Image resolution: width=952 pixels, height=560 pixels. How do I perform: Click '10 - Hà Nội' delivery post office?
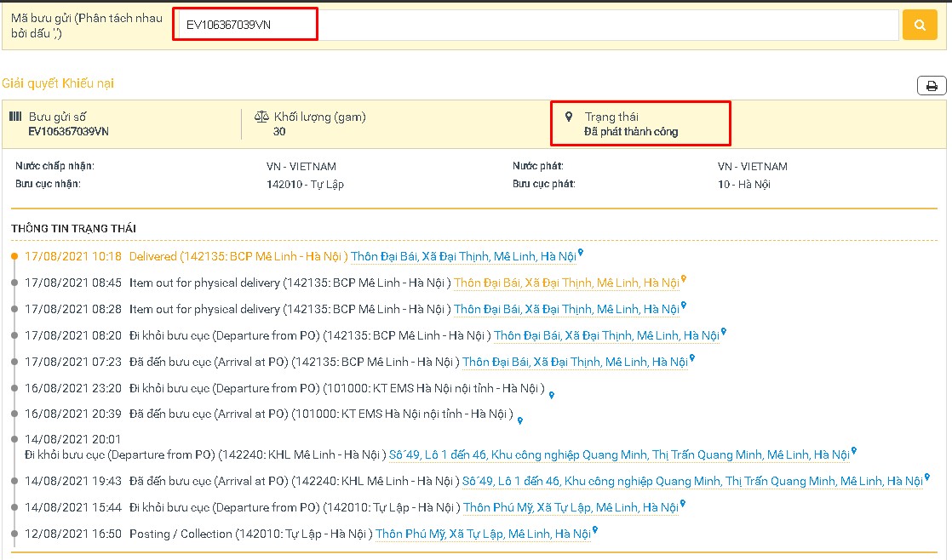click(x=743, y=185)
